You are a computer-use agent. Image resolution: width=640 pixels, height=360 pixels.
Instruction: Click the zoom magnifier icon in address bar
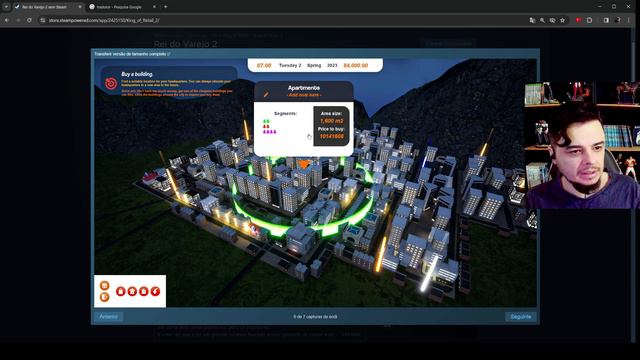tap(542, 20)
